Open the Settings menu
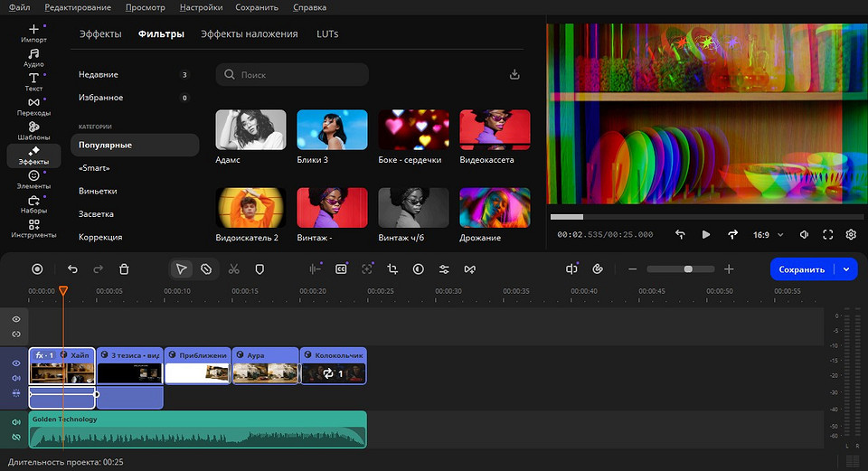 [x=201, y=7]
